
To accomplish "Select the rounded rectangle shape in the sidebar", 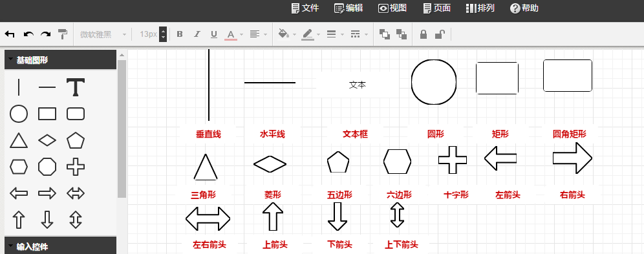I will (x=76, y=114).
